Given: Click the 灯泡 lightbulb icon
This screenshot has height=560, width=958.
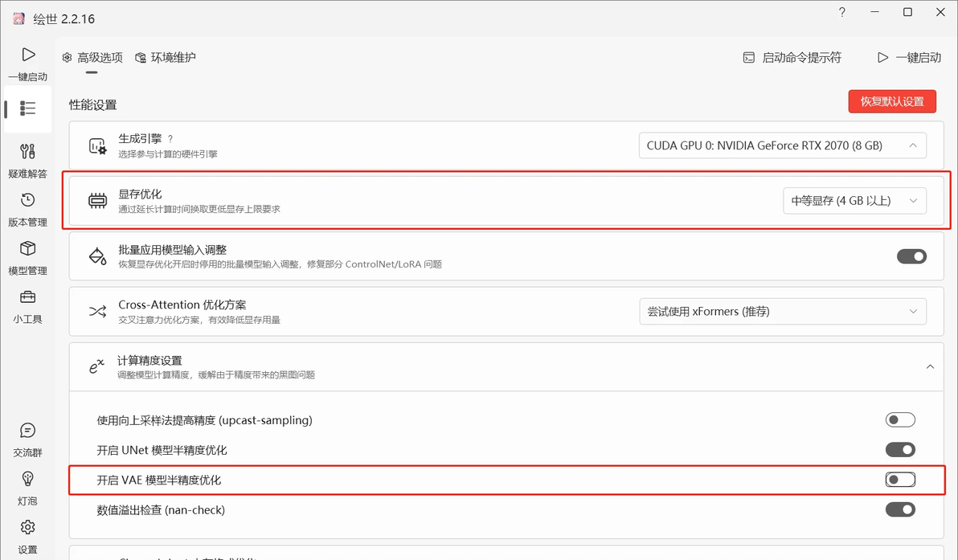Looking at the screenshot, I should point(28,480).
